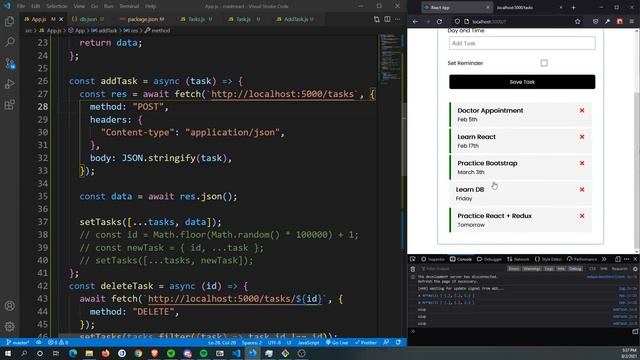Image resolution: width=640 pixels, height=360 pixels.
Task: Open the Inspector devtools tab
Action: [x=433, y=259]
